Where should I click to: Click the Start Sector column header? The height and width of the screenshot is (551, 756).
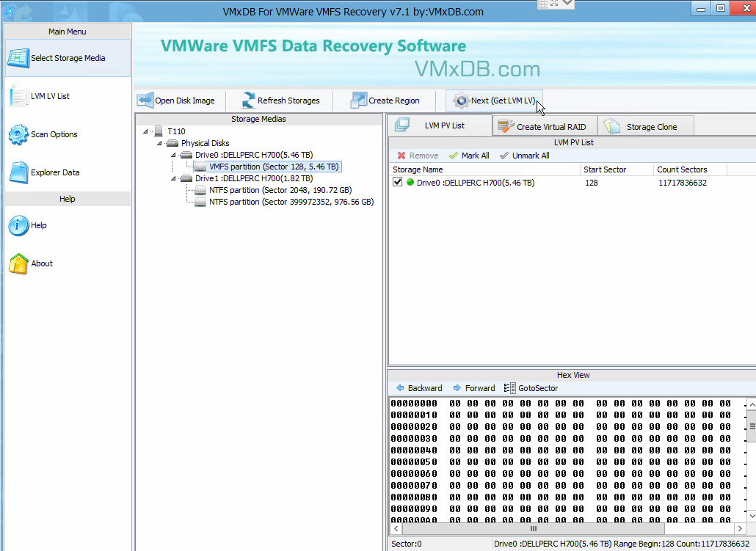[x=617, y=169]
